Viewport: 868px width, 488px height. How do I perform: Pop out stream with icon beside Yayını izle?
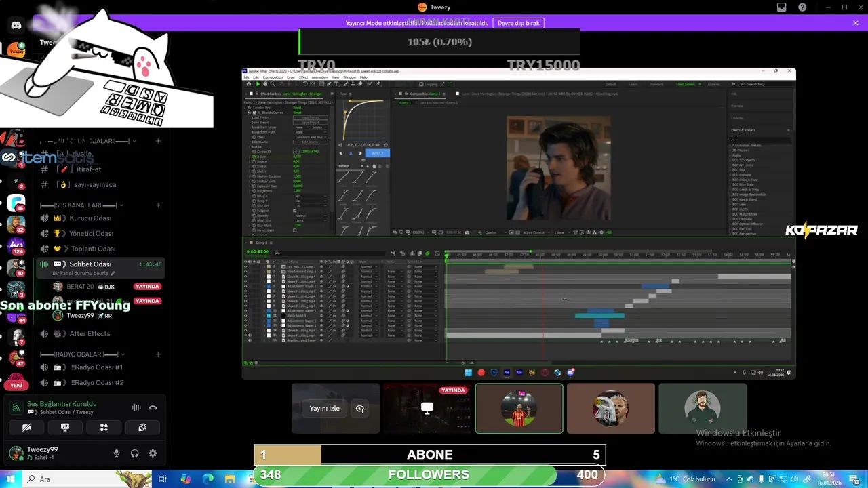pyautogui.click(x=360, y=409)
